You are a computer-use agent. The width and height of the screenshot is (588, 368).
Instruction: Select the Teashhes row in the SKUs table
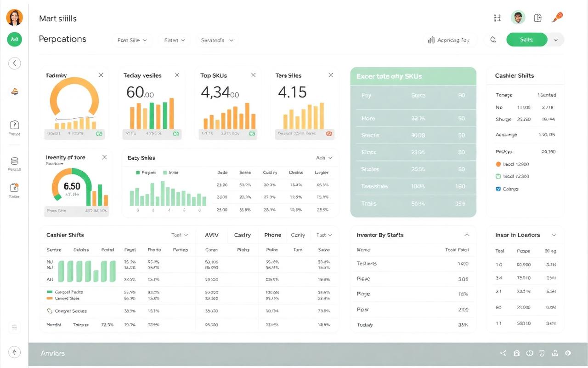(413, 186)
